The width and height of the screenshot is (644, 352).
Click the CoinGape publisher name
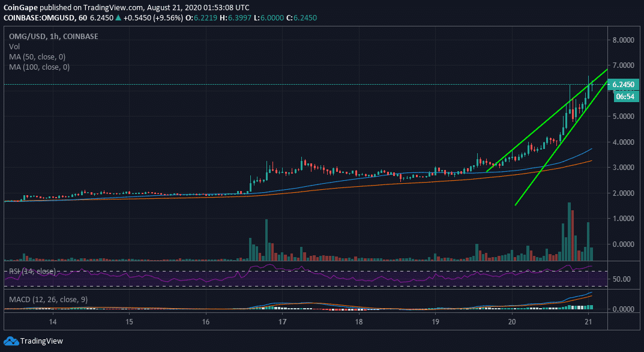pyautogui.click(x=19, y=7)
